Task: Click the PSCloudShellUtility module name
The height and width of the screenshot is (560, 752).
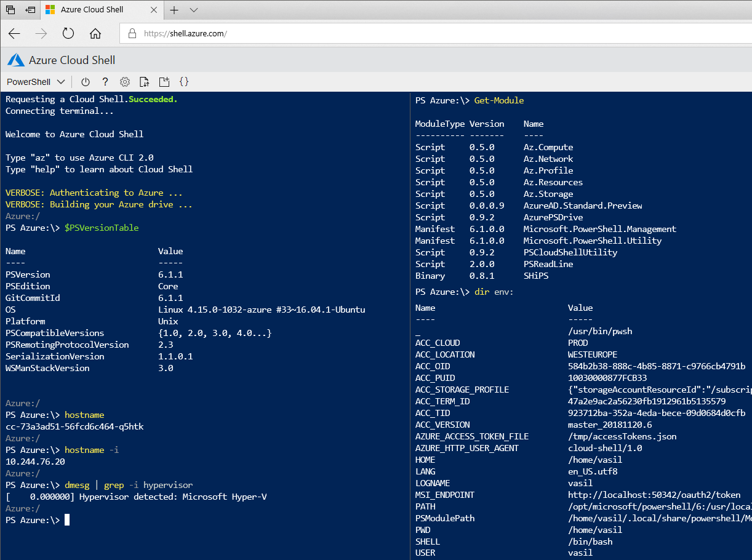Action: coord(570,252)
